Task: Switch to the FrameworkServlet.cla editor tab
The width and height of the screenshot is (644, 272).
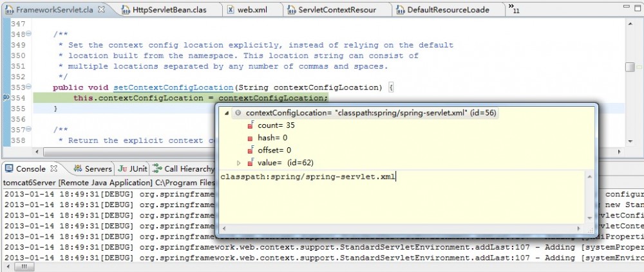Action: coord(55,10)
